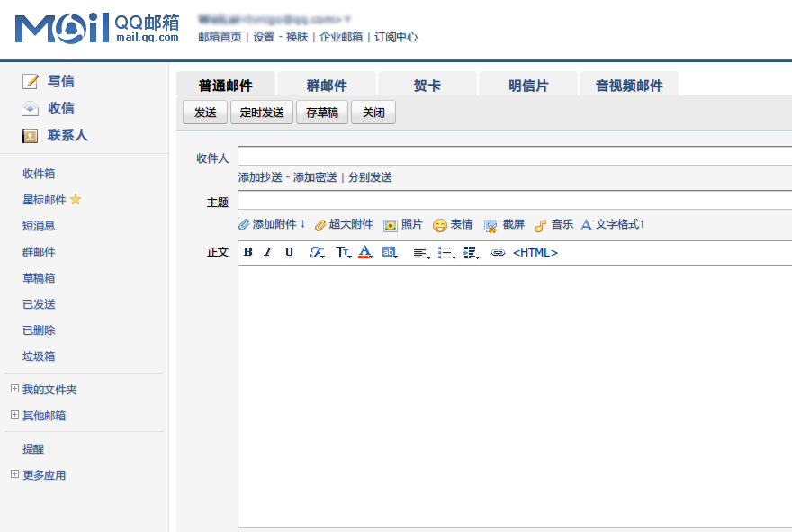Screen dimensions: 792x532
Task: Insert music via the 音乐 icon
Action: point(541,225)
